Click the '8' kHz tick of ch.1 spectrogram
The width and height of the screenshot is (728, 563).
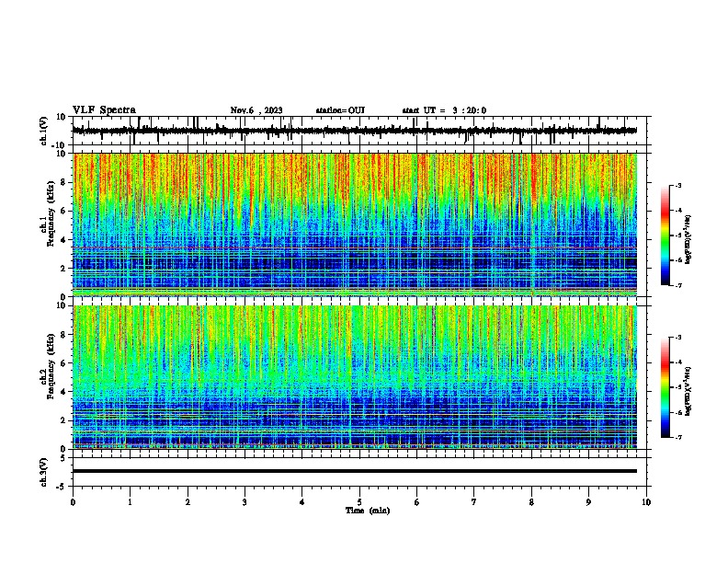click(64, 182)
